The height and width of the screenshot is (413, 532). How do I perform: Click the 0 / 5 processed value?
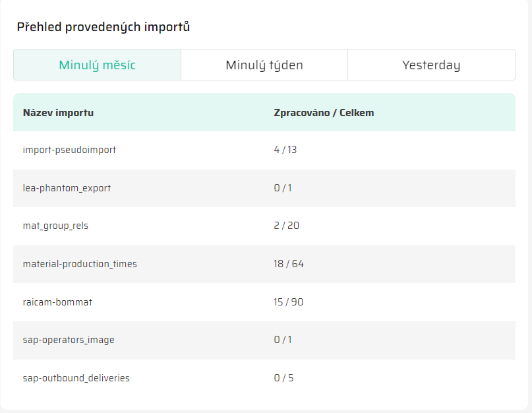point(283,378)
